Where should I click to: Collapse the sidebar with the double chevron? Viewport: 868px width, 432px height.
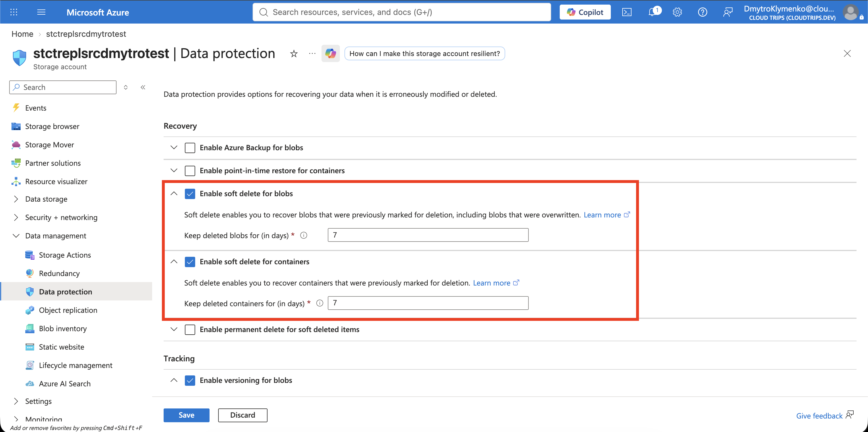143,87
